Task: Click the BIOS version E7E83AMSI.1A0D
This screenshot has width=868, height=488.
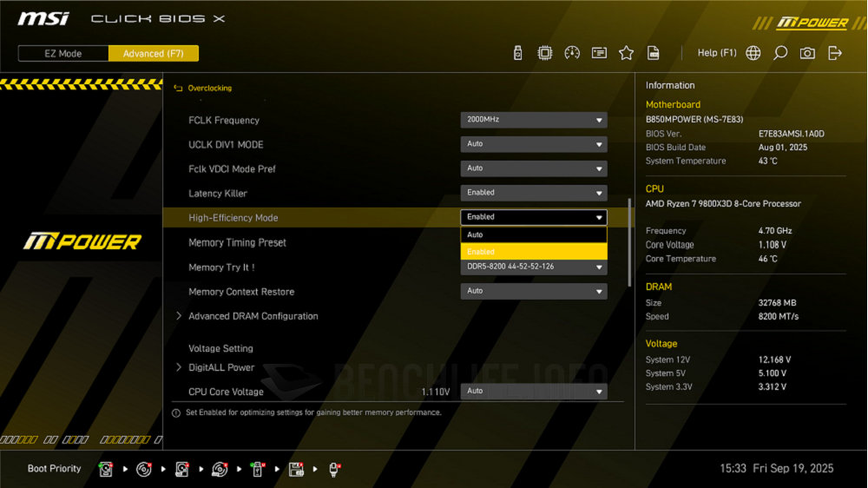Action: pyautogui.click(x=791, y=134)
